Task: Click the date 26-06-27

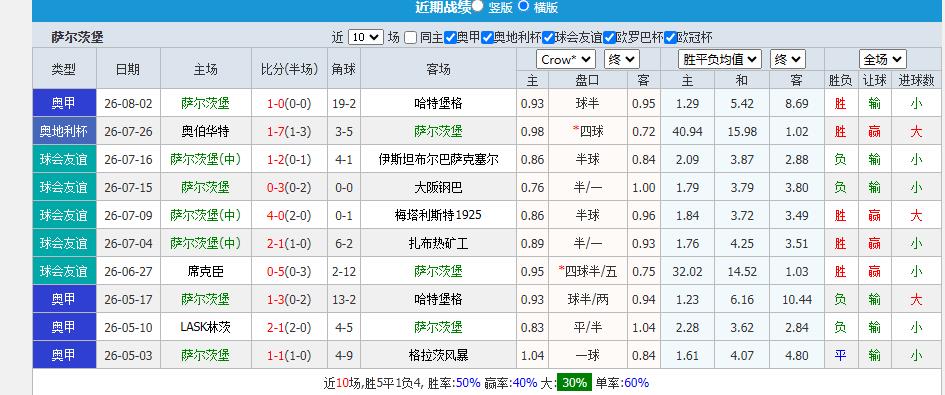Action: pos(128,271)
